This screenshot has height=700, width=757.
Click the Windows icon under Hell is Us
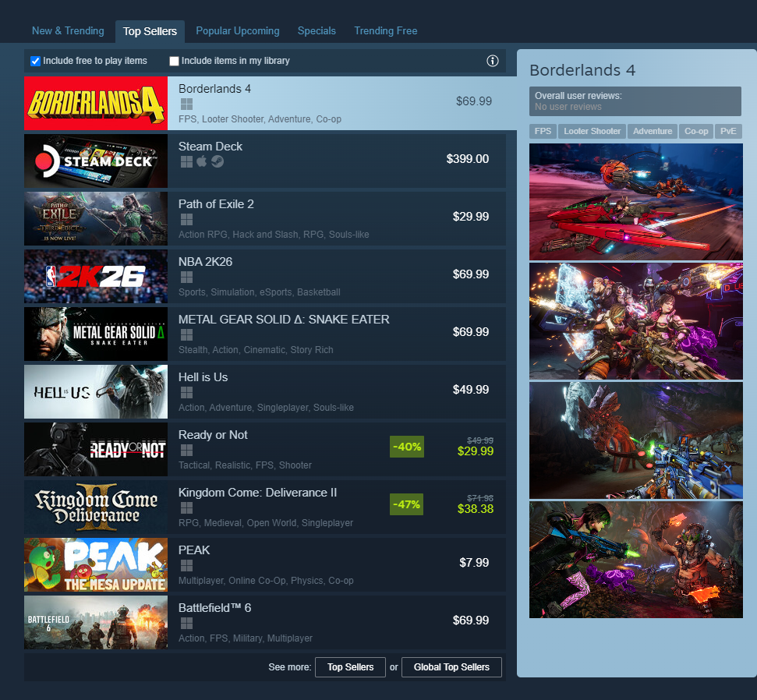coord(186,392)
